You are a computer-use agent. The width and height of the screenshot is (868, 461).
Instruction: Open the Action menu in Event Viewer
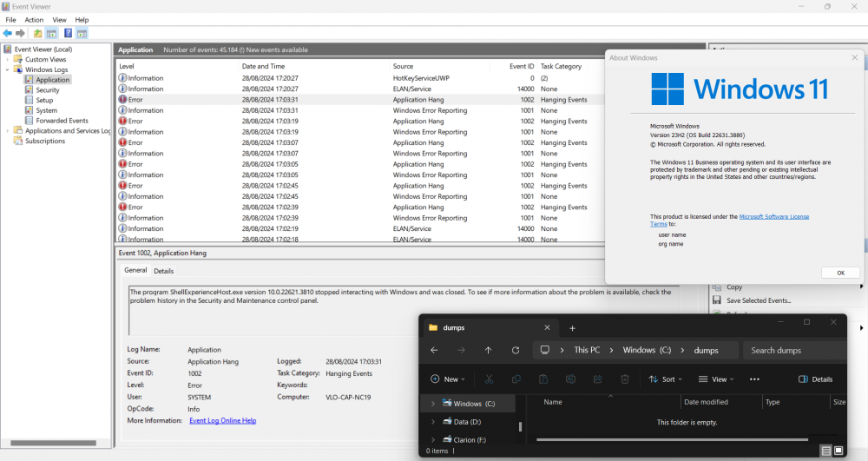[34, 19]
